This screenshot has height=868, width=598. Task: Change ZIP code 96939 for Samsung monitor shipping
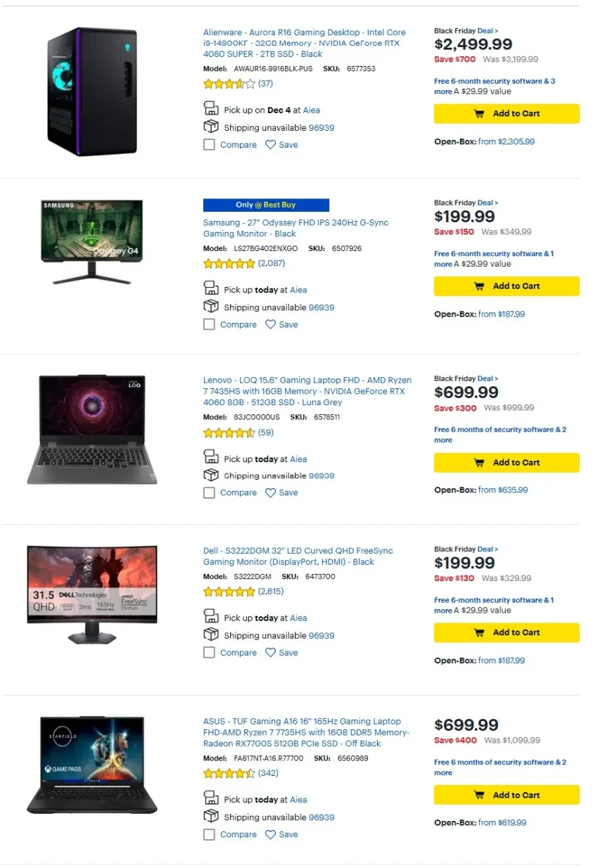[x=322, y=307]
